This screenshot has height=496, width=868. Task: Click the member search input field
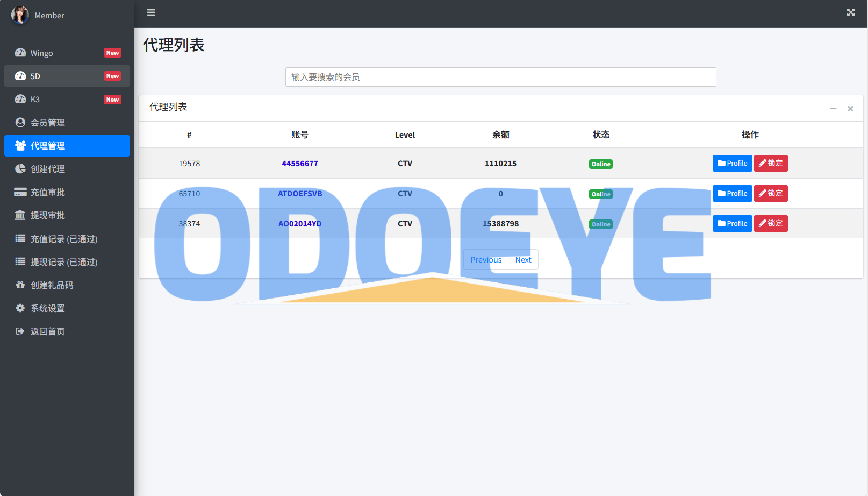(500, 77)
